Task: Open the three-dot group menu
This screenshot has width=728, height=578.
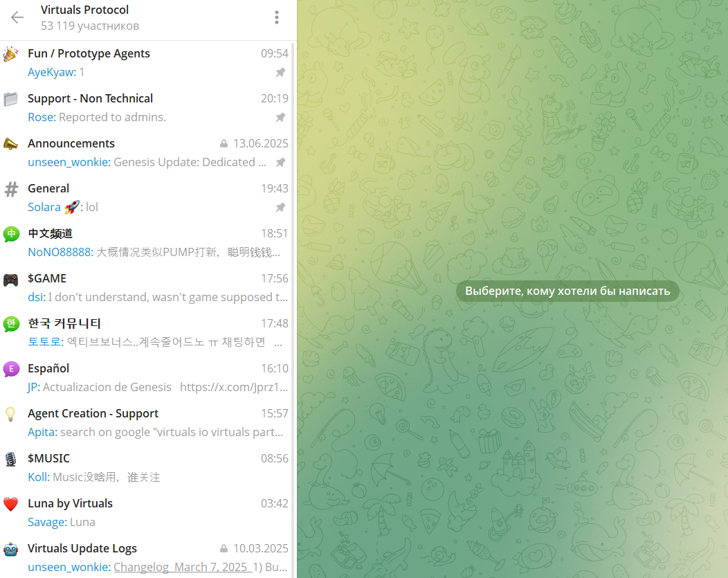Action: point(277,17)
